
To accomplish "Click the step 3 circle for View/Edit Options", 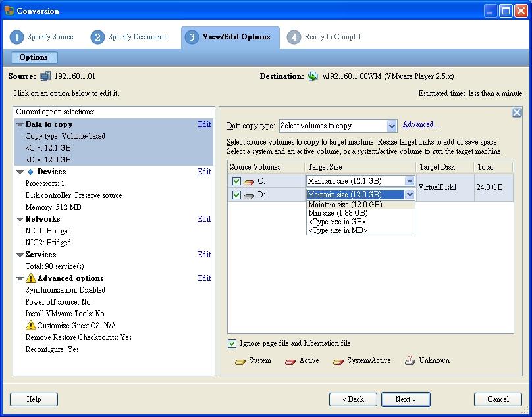I will click(x=192, y=37).
